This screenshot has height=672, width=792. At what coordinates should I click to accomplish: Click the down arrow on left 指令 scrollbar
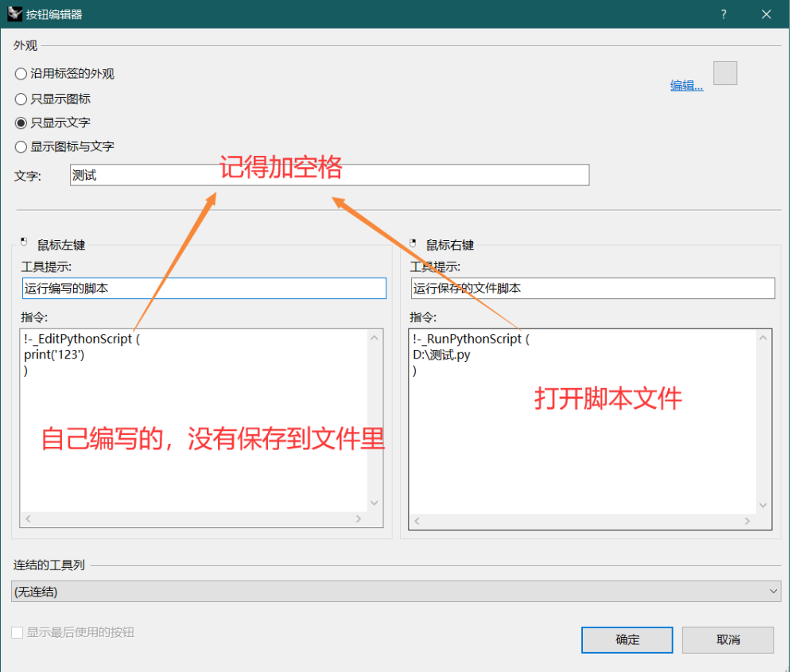[x=374, y=503]
